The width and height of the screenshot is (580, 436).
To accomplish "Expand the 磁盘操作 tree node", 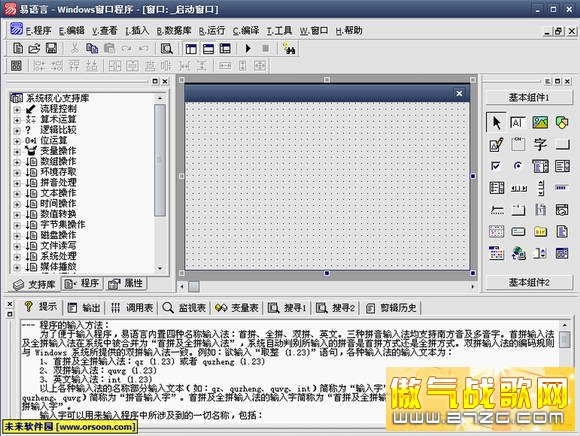I will [x=17, y=236].
